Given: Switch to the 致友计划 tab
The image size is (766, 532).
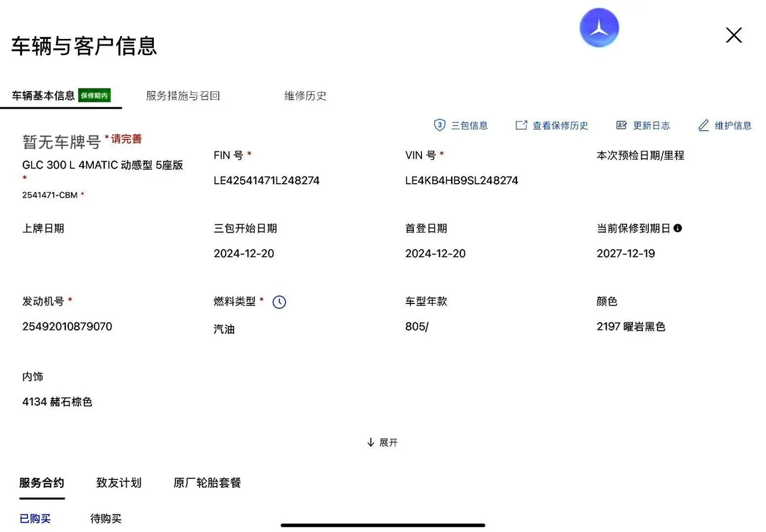Looking at the screenshot, I should (118, 482).
